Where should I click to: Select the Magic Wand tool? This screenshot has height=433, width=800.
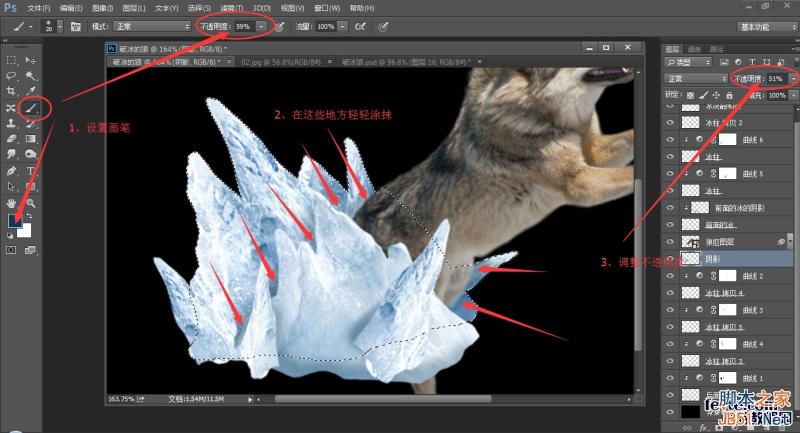coord(31,76)
